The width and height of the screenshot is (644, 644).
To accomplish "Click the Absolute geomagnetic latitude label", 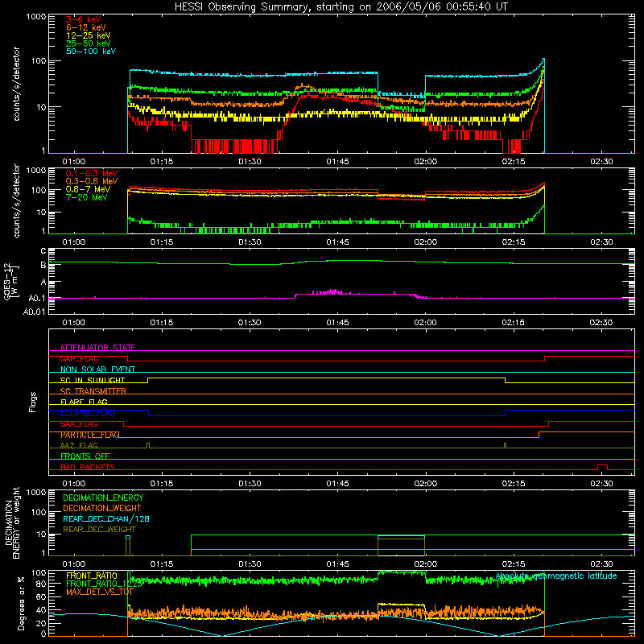I will pos(556,576).
